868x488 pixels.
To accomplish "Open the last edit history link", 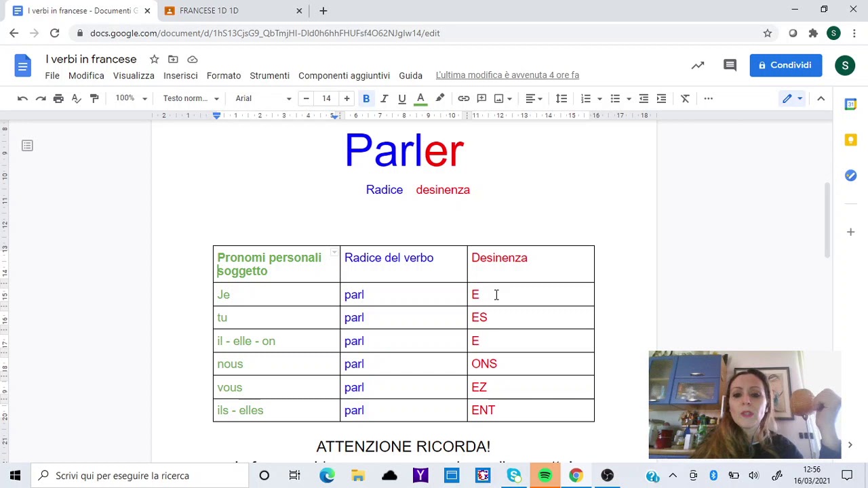I will coord(507,75).
